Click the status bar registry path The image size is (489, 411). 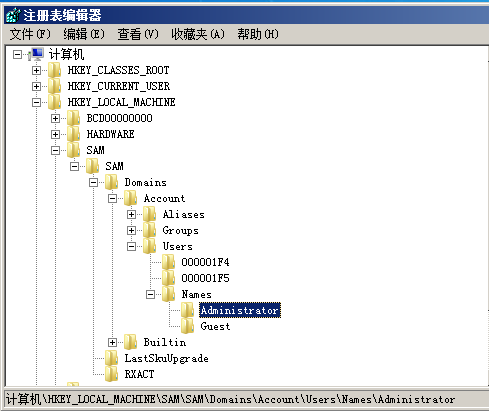pos(230,399)
